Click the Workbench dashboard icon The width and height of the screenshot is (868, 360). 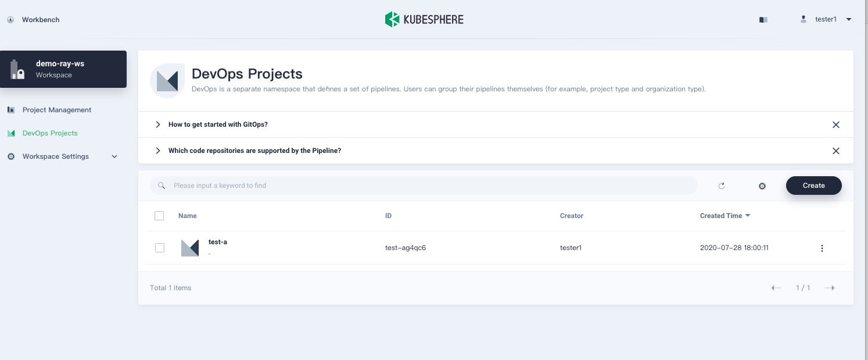(x=10, y=20)
